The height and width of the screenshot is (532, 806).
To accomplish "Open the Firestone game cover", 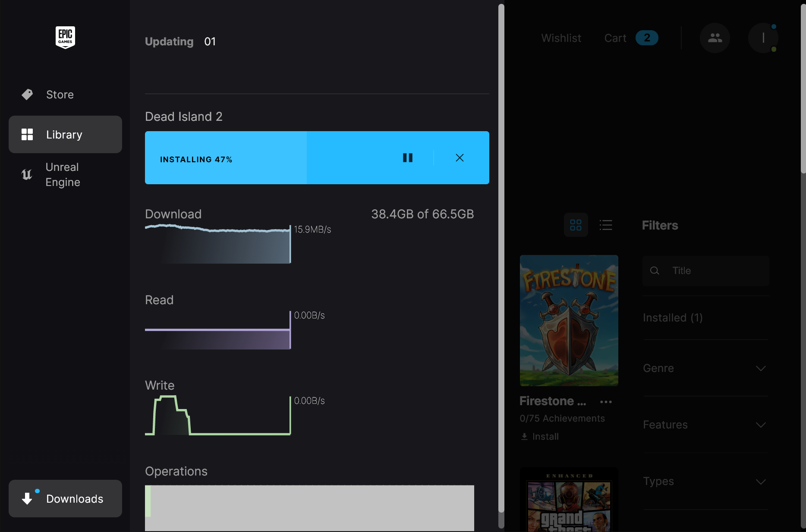I will coord(569,321).
